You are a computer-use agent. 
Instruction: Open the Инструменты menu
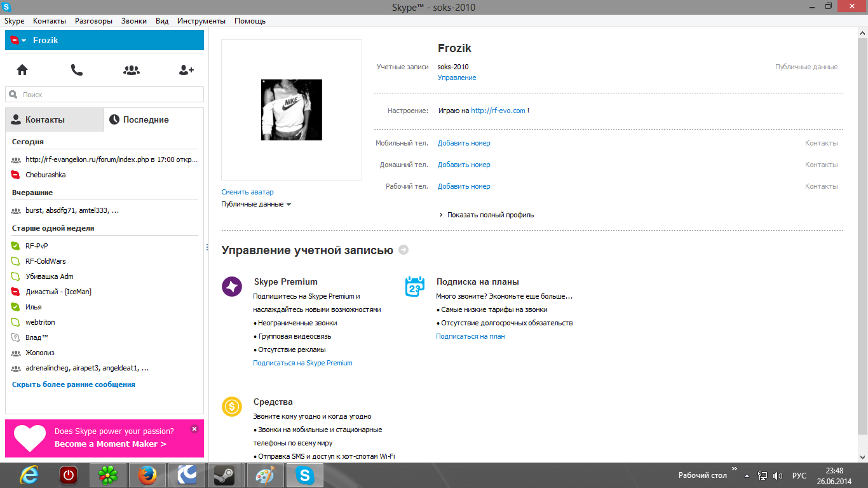(x=201, y=21)
